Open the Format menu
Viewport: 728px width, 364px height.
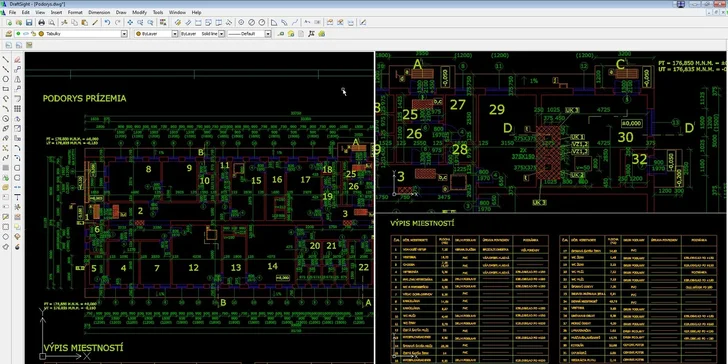click(75, 13)
